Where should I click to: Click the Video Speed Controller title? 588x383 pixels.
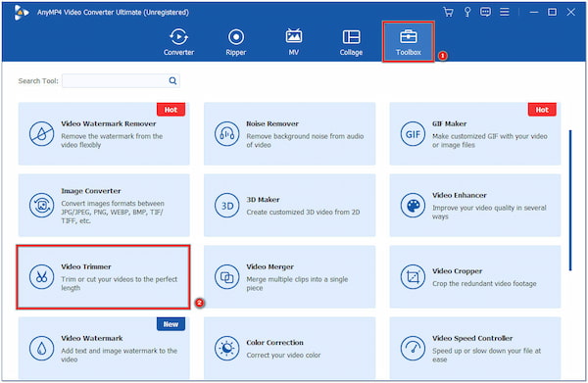pos(472,338)
